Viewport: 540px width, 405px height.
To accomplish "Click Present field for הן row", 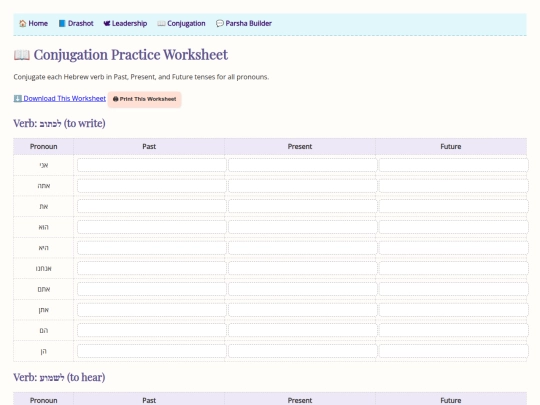I will point(303,351).
